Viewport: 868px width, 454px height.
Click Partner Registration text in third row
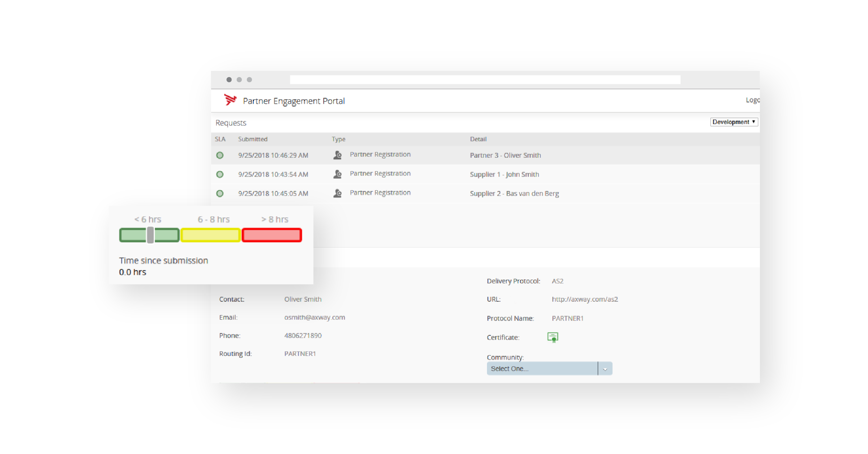(380, 193)
